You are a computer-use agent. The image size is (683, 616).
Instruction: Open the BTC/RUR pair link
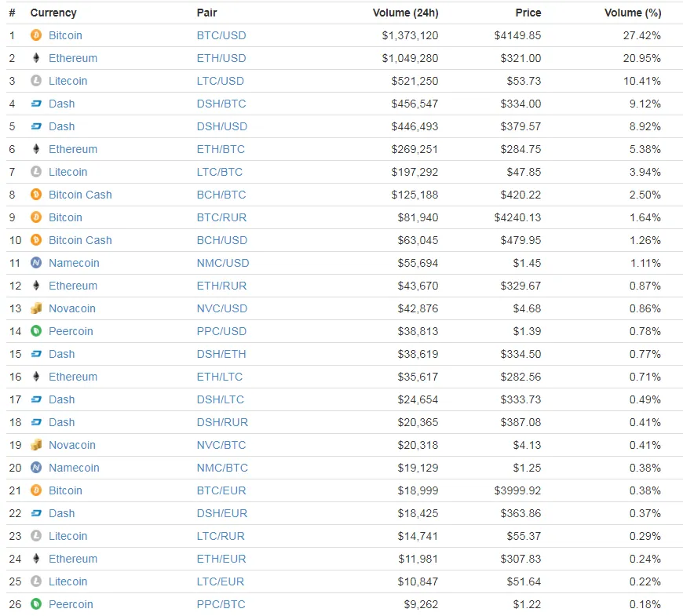click(221, 217)
